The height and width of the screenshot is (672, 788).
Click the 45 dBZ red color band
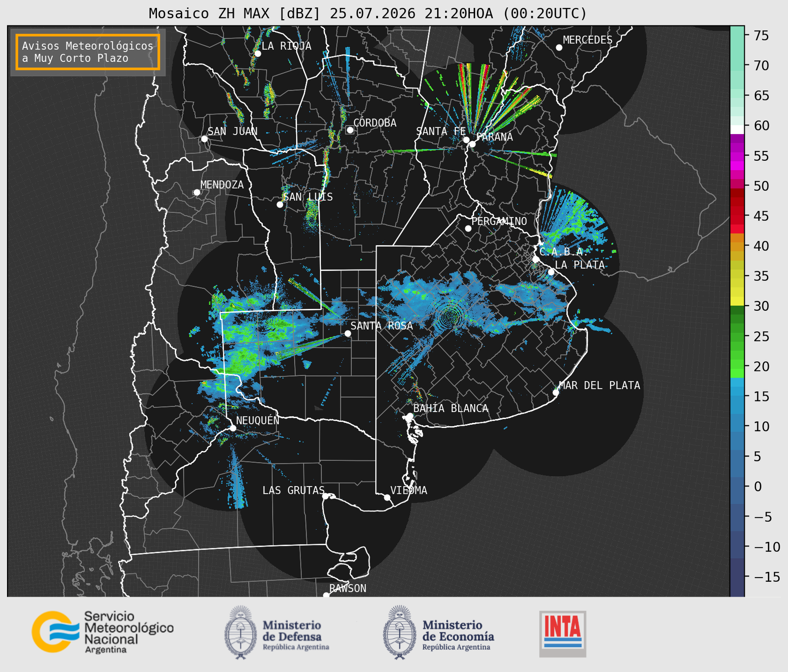737,216
